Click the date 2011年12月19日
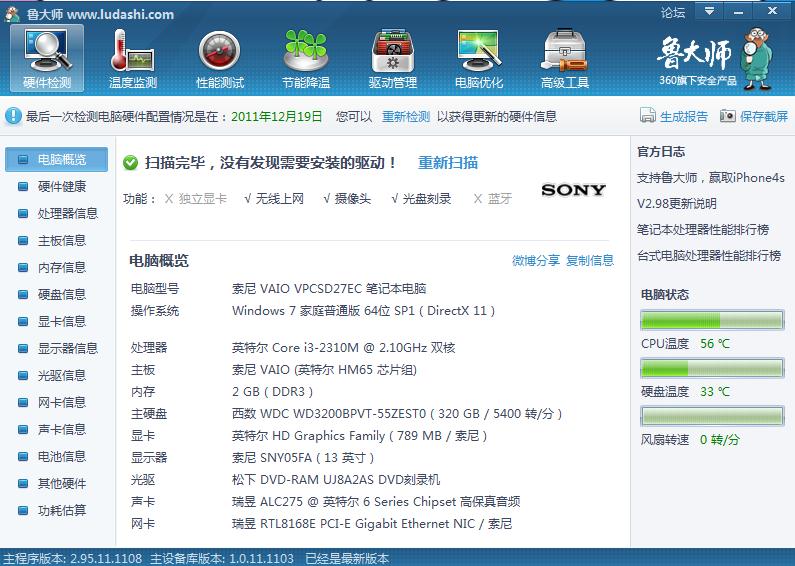The image size is (795, 566). click(x=277, y=117)
